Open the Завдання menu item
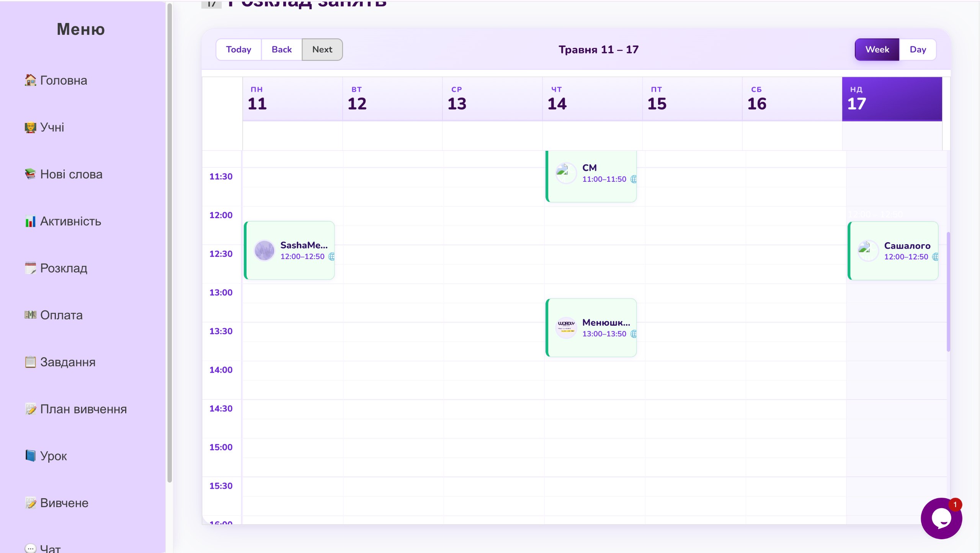Image resolution: width=980 pixels, height=553 pixels. (x=60, y=362)
